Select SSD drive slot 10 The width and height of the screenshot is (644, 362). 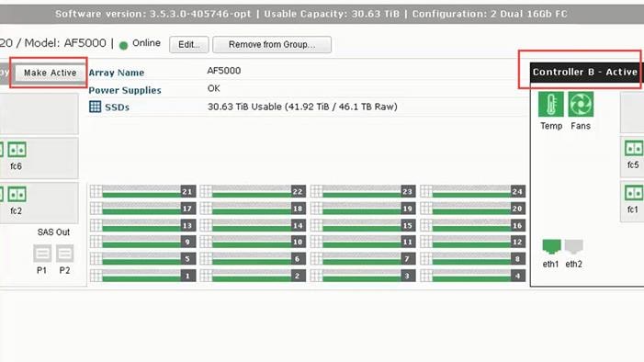pos(253,242)
